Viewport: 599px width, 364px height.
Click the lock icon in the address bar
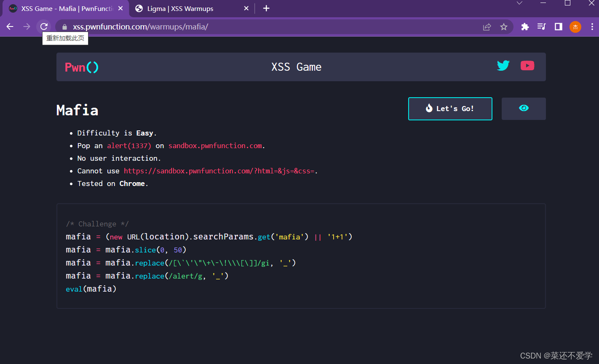64,27
